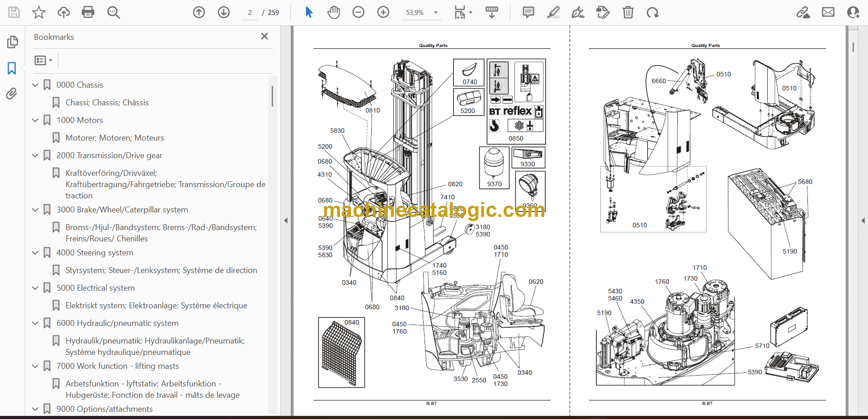Activate the selection arrow tool
The height and width of the screenshot is (419, 868).
309,12
